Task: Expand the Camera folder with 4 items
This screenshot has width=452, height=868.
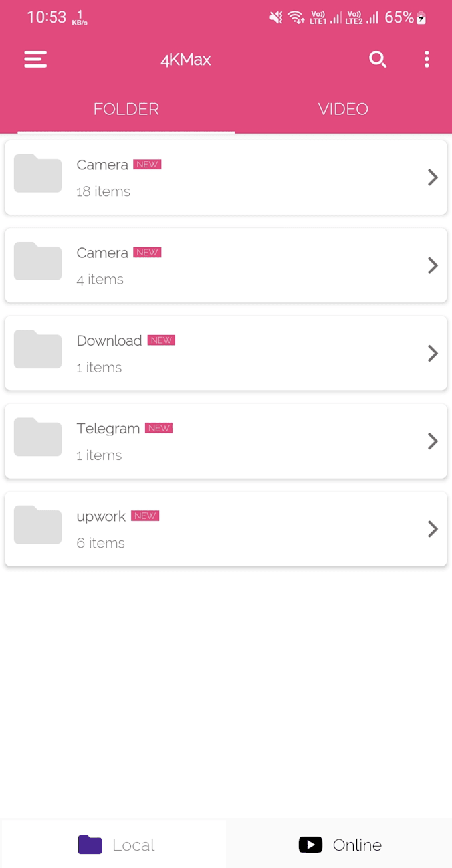Action: point(433,265)
